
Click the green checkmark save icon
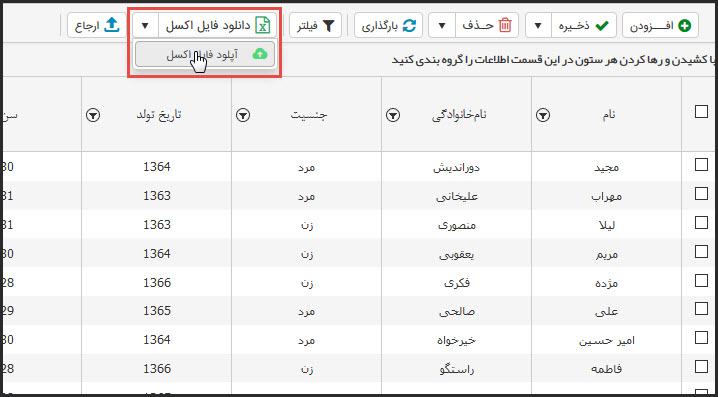click(x=601, y=26)
